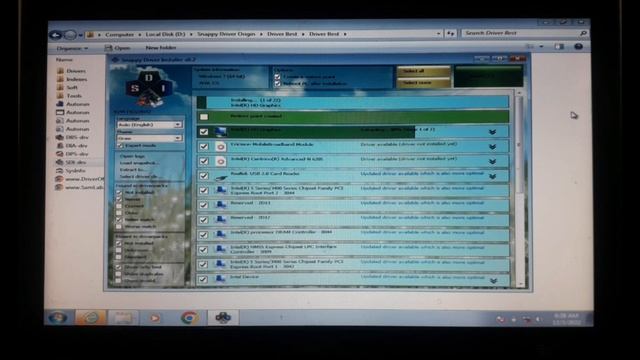Viewport: 640px width, 360px height.
Task: Expand the Realtek USB Card Reader row
Action: click(x=493, y=176)
